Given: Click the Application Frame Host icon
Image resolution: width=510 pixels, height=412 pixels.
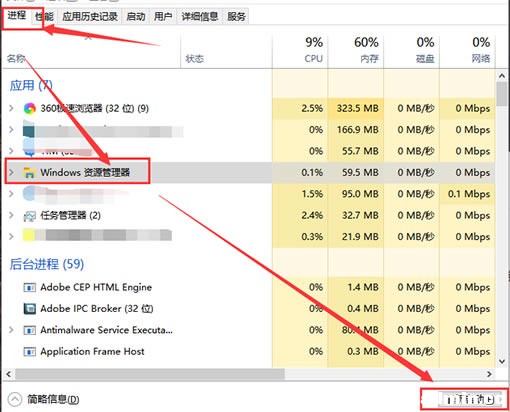Looking at the screenshot, I should click(29, 351).
